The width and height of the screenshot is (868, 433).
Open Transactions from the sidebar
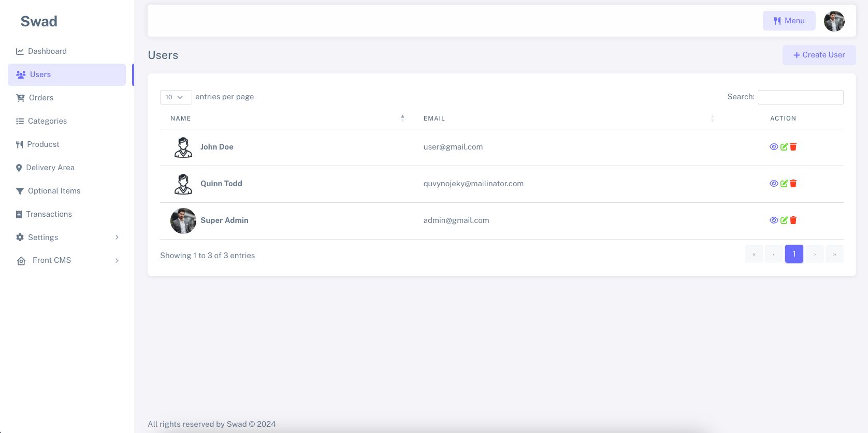pyautogui.click(x=49, y=214)
